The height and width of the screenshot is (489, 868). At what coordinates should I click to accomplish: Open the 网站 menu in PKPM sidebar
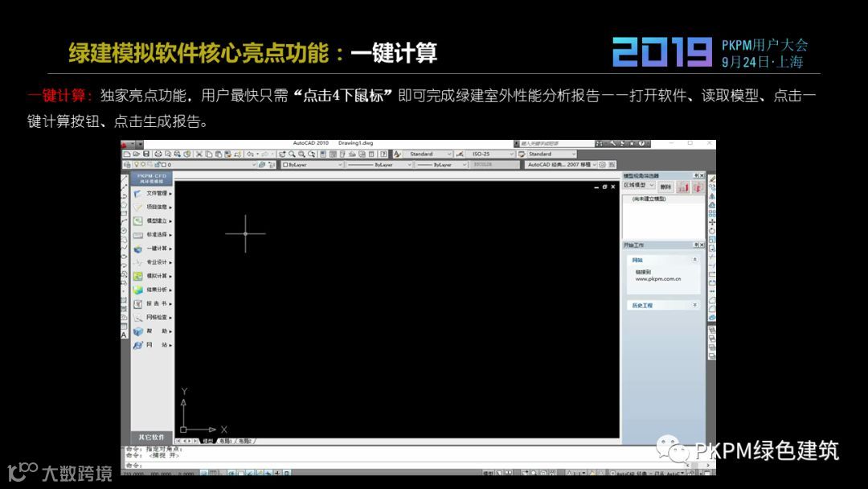[x=152, y=345]
